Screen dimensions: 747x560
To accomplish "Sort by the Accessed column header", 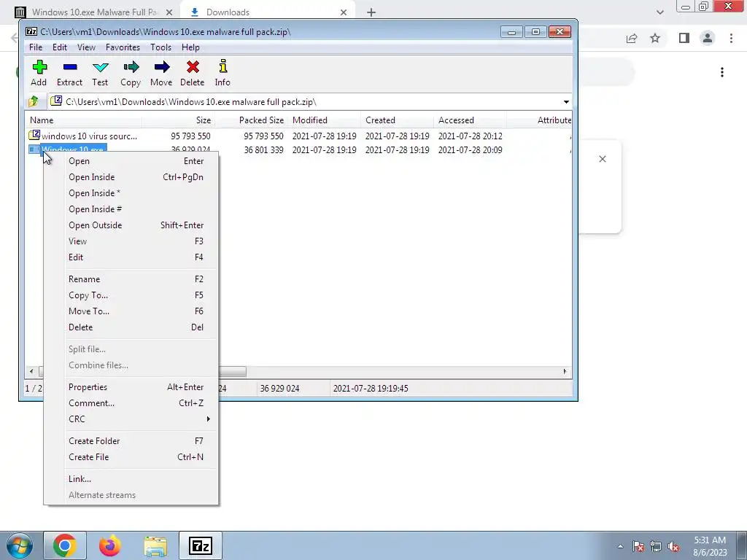I will click(x=470, y=120).
